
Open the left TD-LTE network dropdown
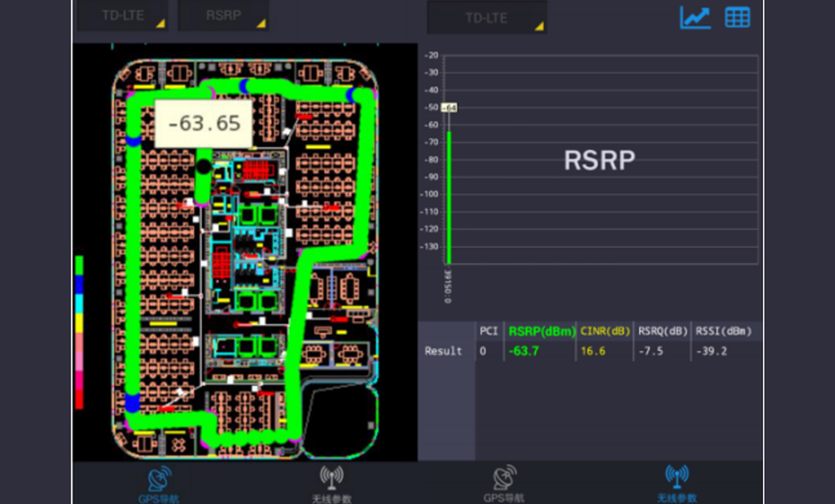[122, 17]
